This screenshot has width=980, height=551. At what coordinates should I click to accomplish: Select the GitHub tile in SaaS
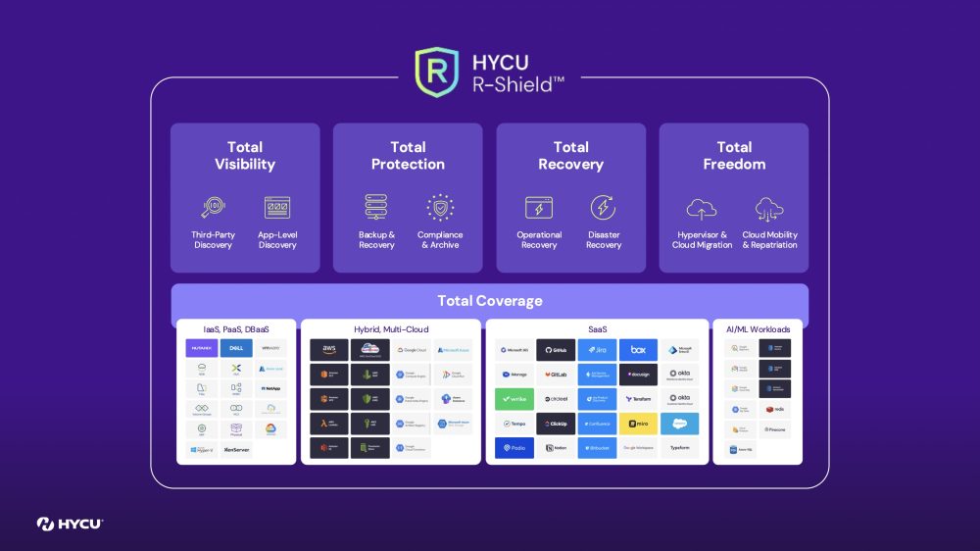tap(556, 350)
